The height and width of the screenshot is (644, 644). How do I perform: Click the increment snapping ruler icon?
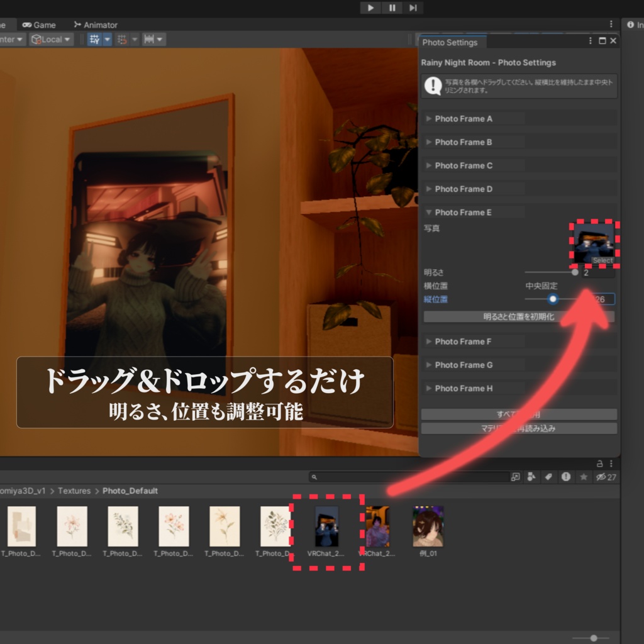coord(149,40)
